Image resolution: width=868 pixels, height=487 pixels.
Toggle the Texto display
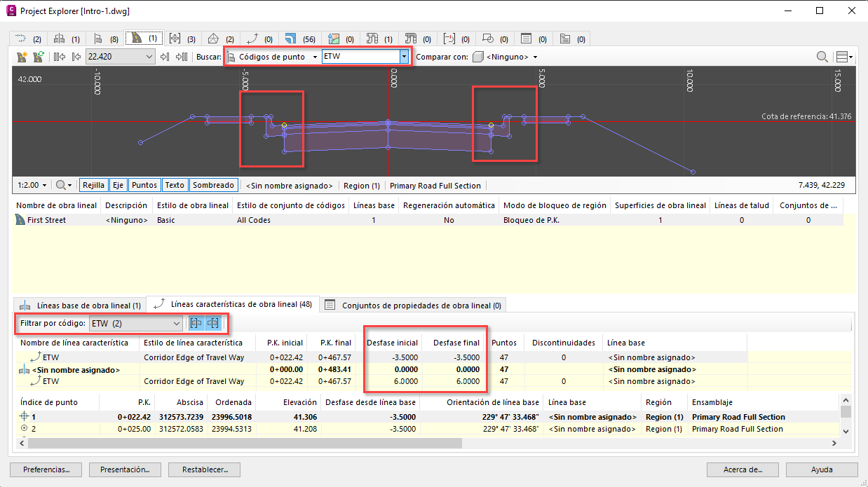(x=175, y=185)
